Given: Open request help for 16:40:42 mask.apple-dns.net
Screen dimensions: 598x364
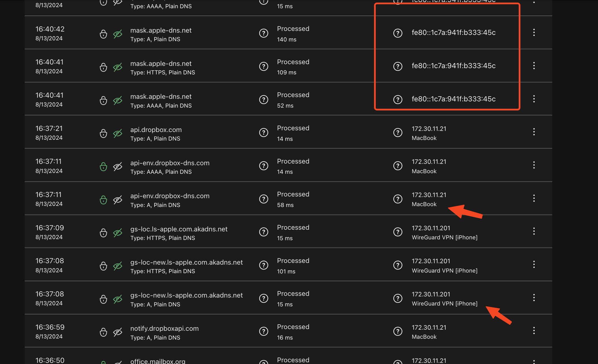Looking at the screenshot, I should [x=263, y=33].
